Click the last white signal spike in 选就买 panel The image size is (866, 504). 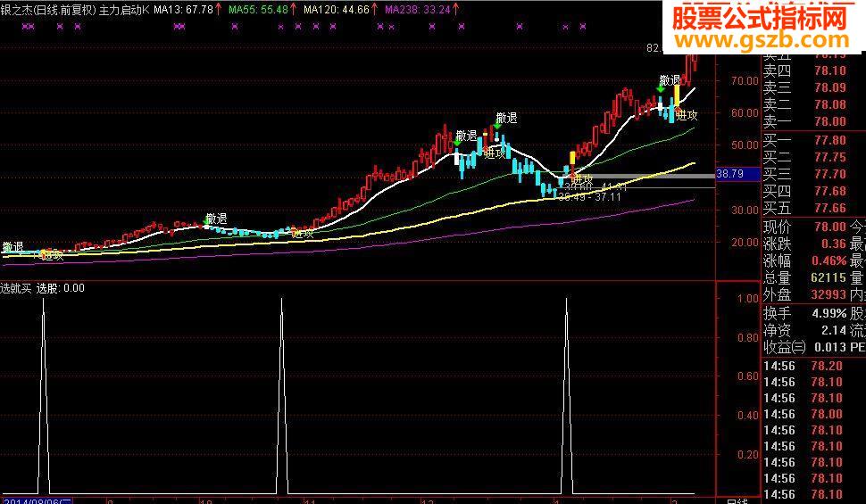[x=567, y=398]
